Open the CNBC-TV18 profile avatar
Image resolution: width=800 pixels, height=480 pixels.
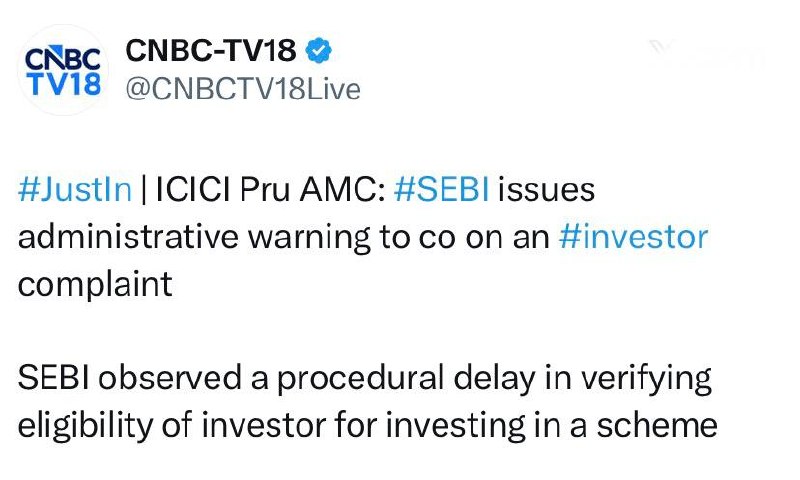[x=63, y=70]
